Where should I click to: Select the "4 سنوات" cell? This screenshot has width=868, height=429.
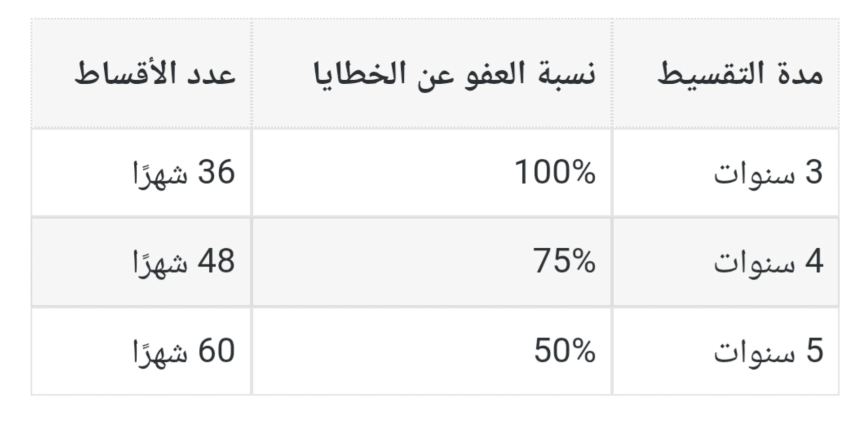point(768,262)
